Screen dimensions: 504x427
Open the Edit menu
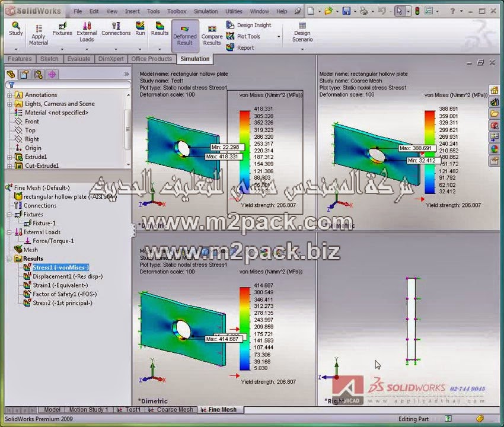point(94,11)
